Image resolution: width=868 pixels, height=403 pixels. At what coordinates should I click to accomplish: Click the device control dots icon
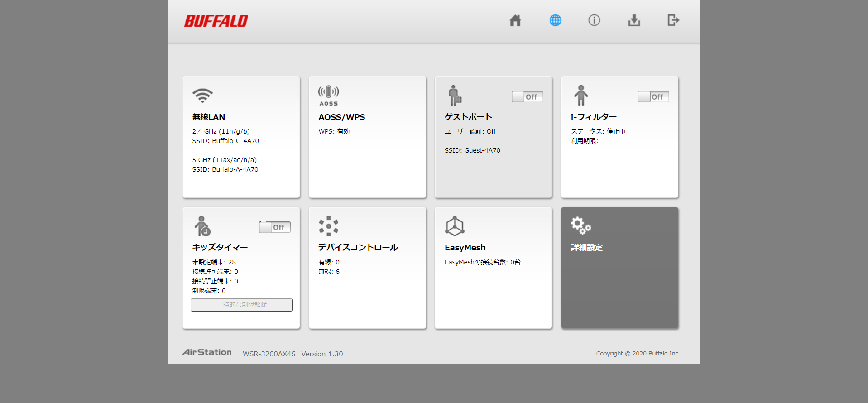328,226
